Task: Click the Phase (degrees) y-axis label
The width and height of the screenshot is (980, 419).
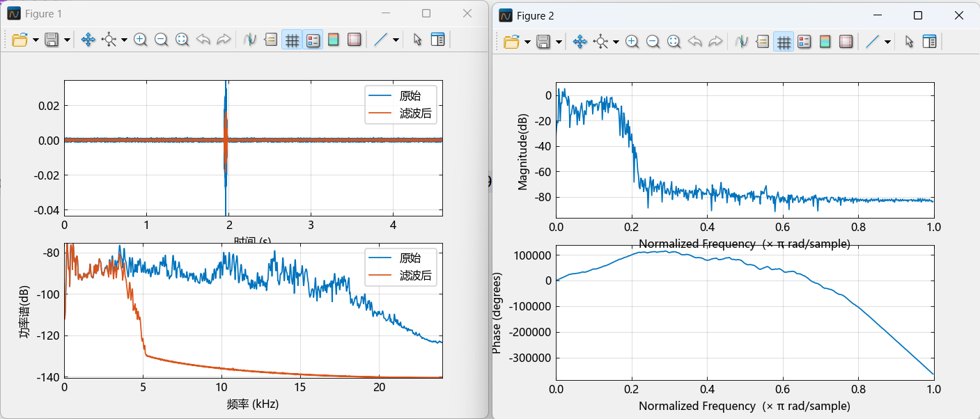Action: point(497,312)
